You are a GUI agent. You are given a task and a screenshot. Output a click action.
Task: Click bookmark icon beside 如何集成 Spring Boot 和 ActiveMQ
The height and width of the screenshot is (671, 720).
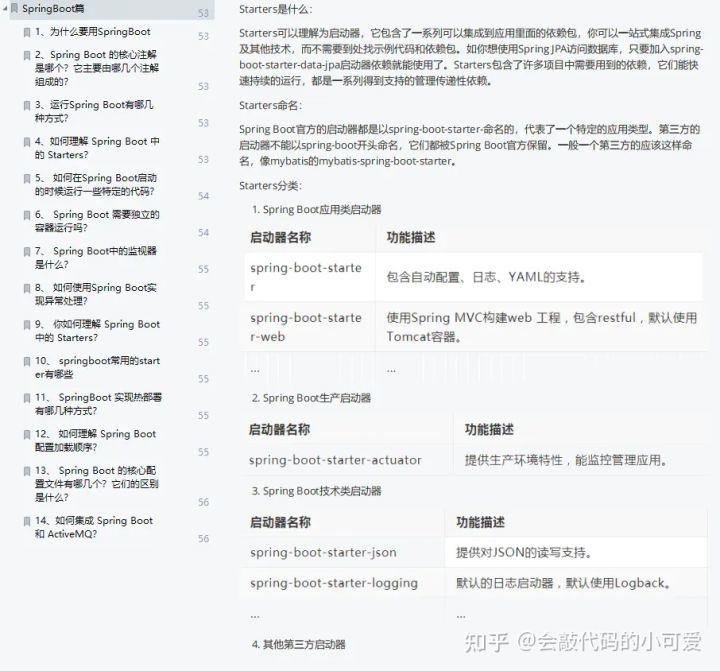(27, 521)
